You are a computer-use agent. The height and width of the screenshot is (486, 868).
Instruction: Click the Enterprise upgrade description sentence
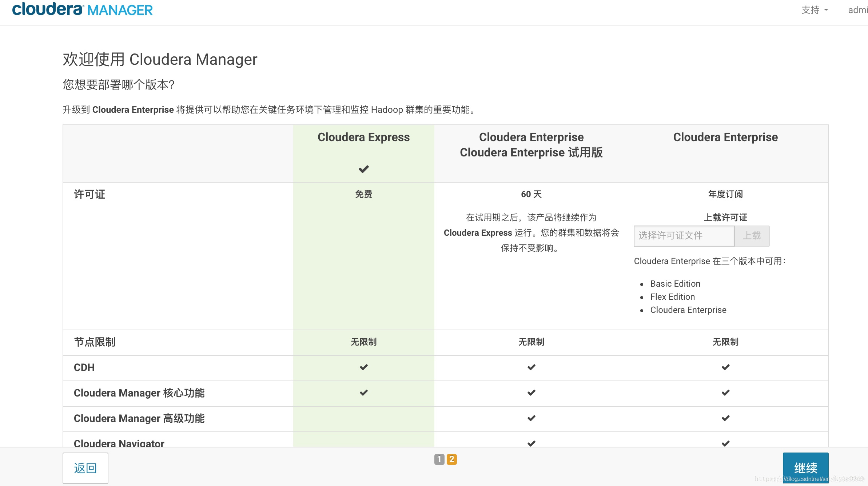click(x=270, y=109)
